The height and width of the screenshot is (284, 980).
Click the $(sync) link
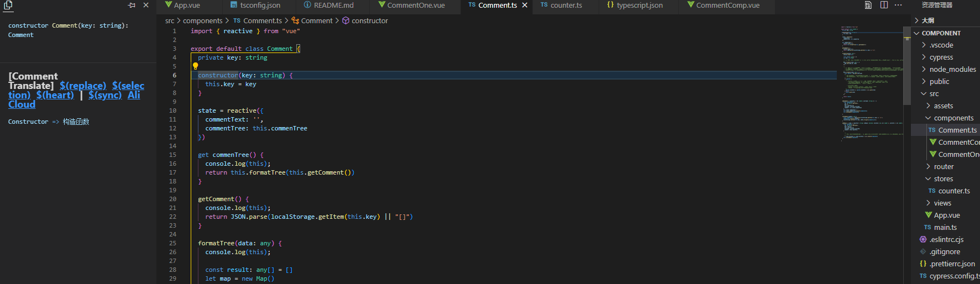tap(105, 95)
